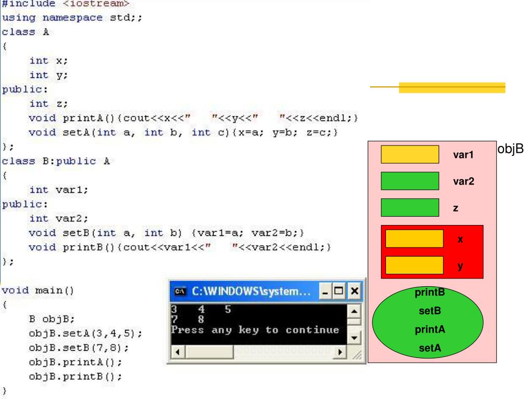Click the yellow var1 box
532x399 pixels.
click(410, 154)
